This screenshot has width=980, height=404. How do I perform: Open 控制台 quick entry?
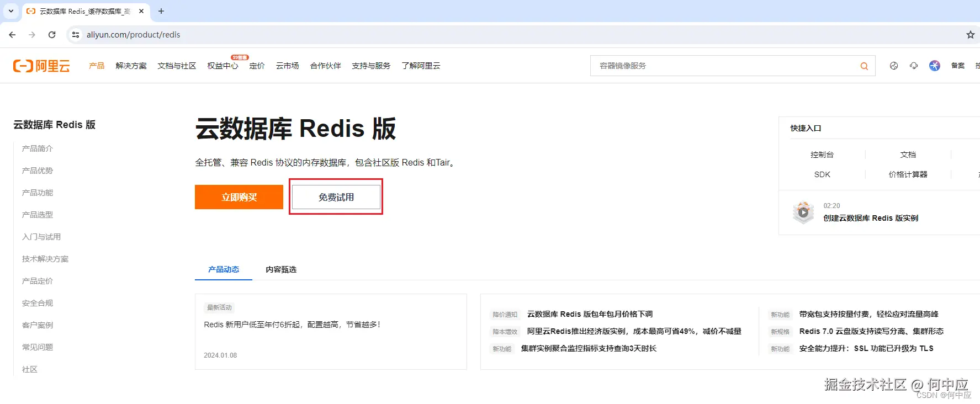[x=822, y=155]
